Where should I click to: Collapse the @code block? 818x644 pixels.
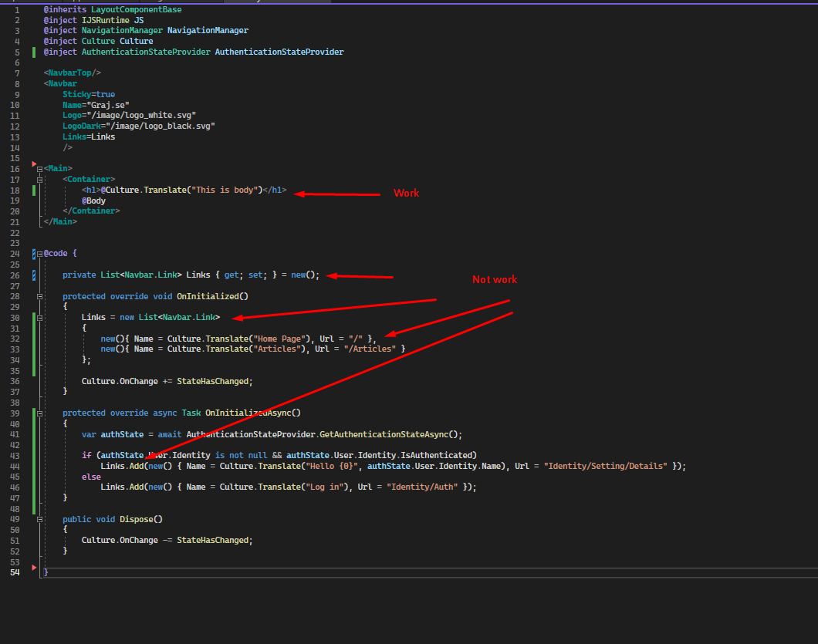[39, 253]
